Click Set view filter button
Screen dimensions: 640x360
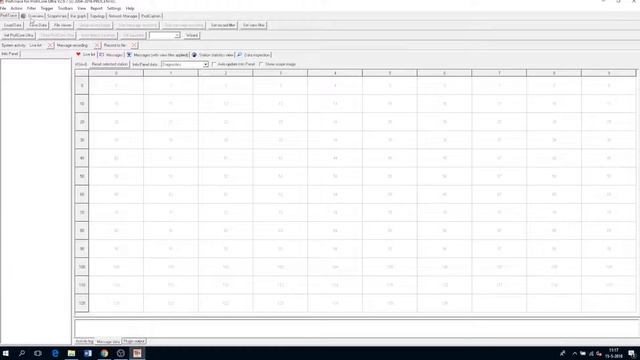pyautogui.click(x=253, y=25)
